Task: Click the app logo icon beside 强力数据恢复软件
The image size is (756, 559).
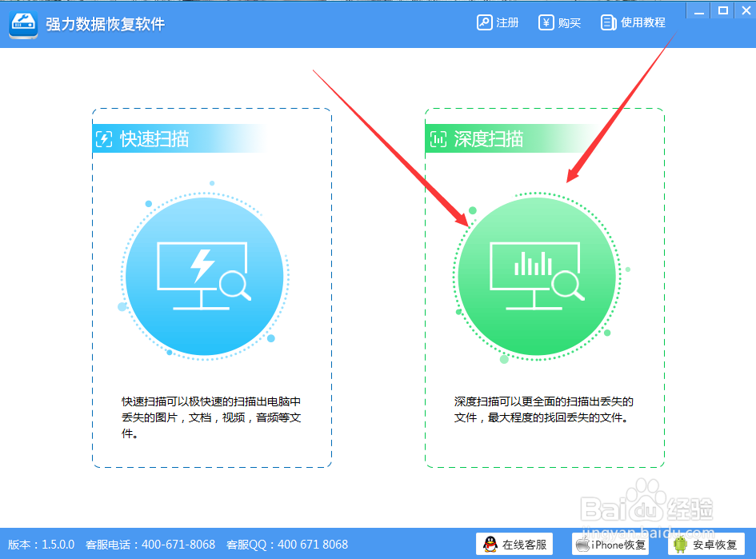Action: pyautogui.click(x=23, y=25)
